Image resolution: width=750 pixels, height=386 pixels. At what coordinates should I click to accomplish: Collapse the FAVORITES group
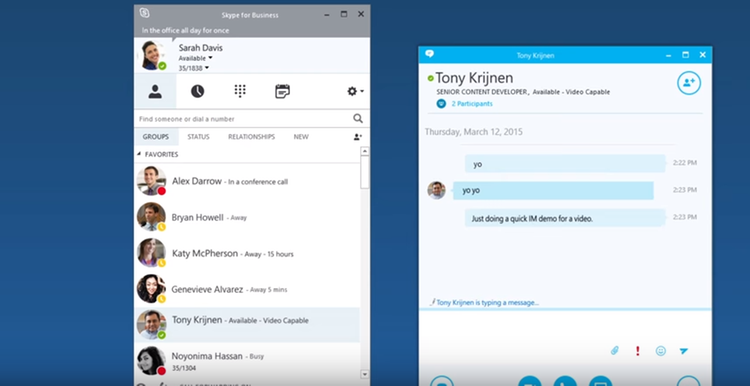click(x=139, y=154)
